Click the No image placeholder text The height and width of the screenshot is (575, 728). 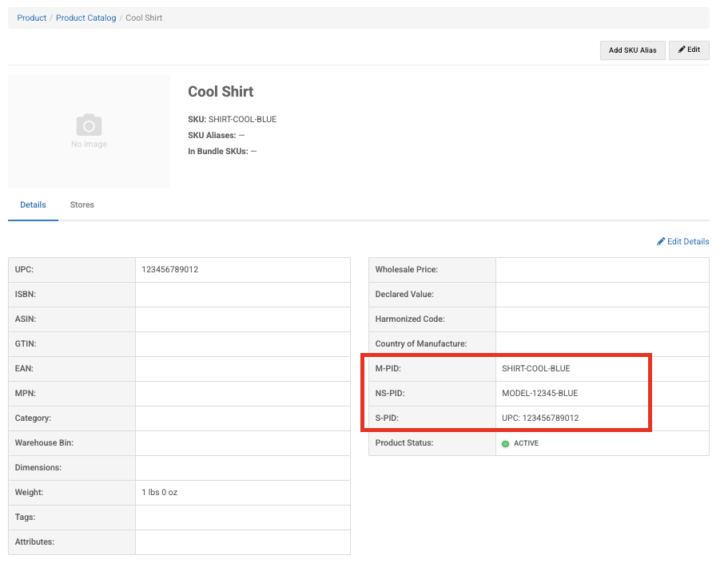coord(90,145)
